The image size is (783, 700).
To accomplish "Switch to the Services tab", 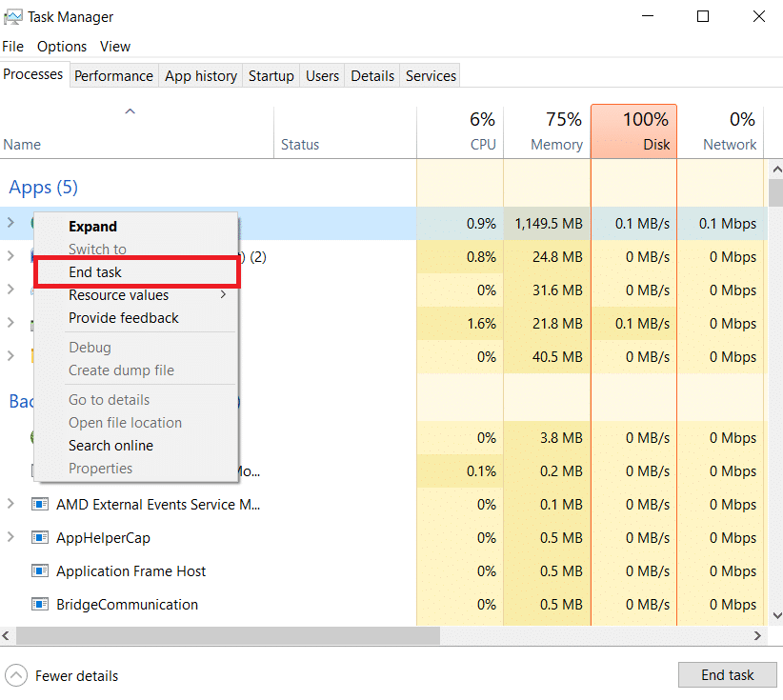I will (x=430, y=75).
